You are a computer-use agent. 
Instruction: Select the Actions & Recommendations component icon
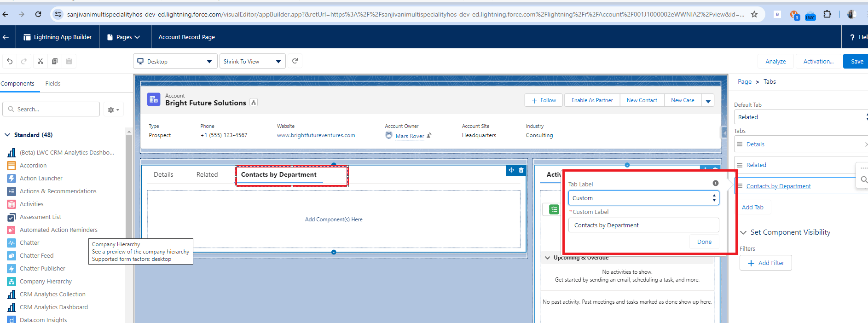pos(12,191)
